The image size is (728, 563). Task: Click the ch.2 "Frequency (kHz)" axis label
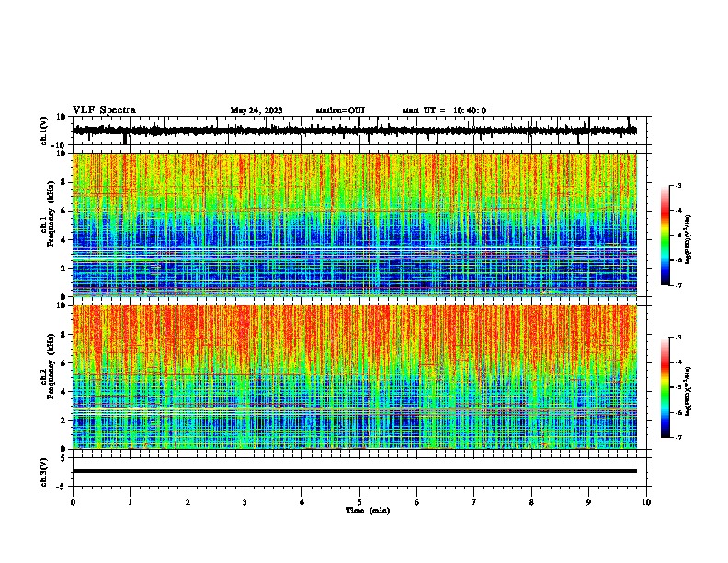tap(51, 366)
